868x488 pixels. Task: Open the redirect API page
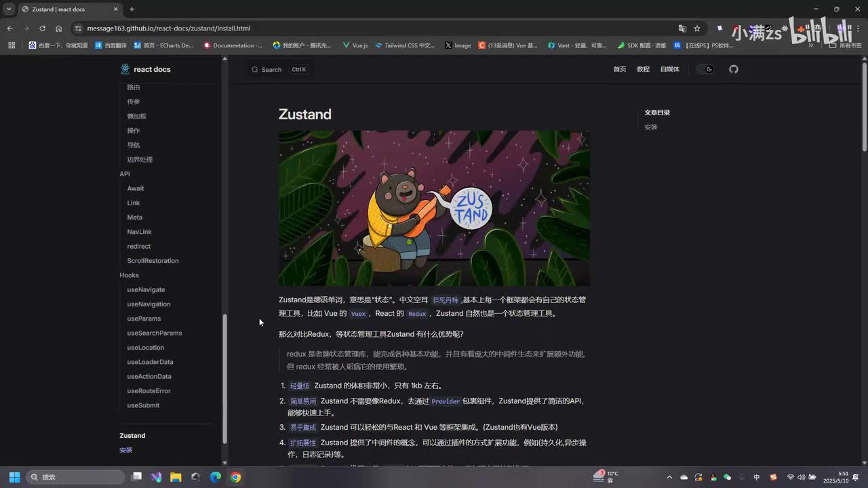[139, 246]
